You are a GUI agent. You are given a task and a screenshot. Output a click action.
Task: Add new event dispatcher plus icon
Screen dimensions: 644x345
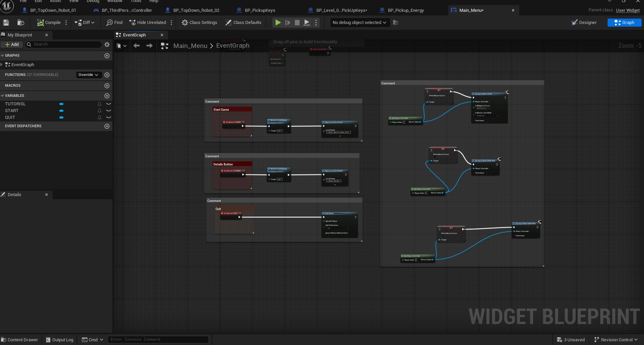(x=107, y=126)
